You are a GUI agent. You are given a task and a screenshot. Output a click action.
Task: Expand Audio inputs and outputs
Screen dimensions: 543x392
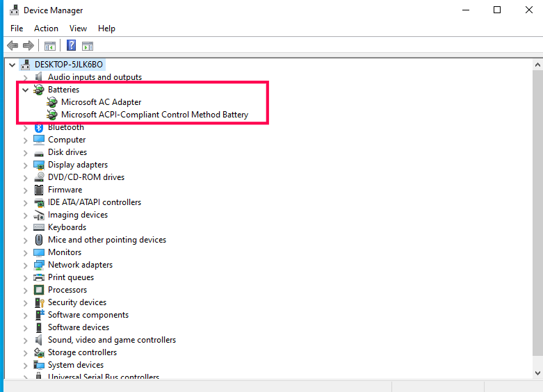tap(25, 77)
